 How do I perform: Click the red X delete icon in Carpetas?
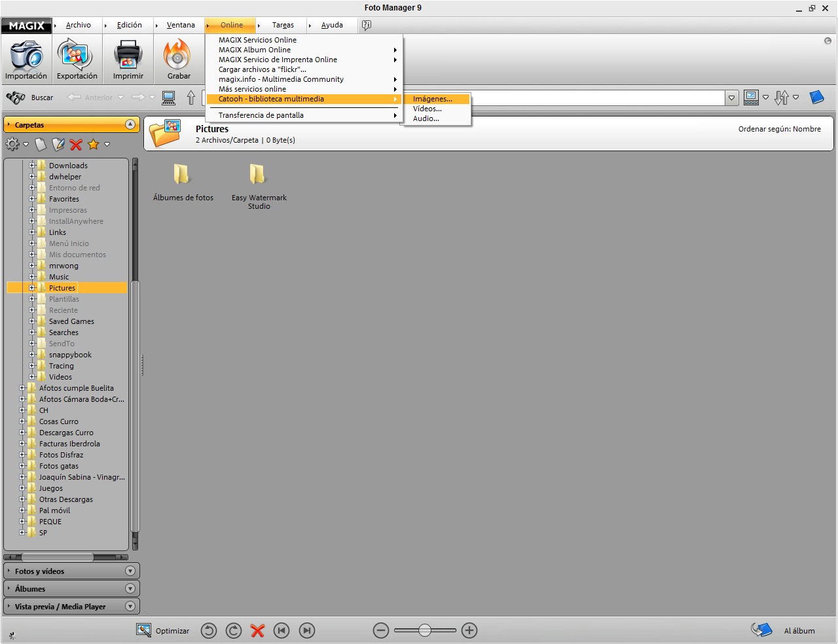(76, 145)
